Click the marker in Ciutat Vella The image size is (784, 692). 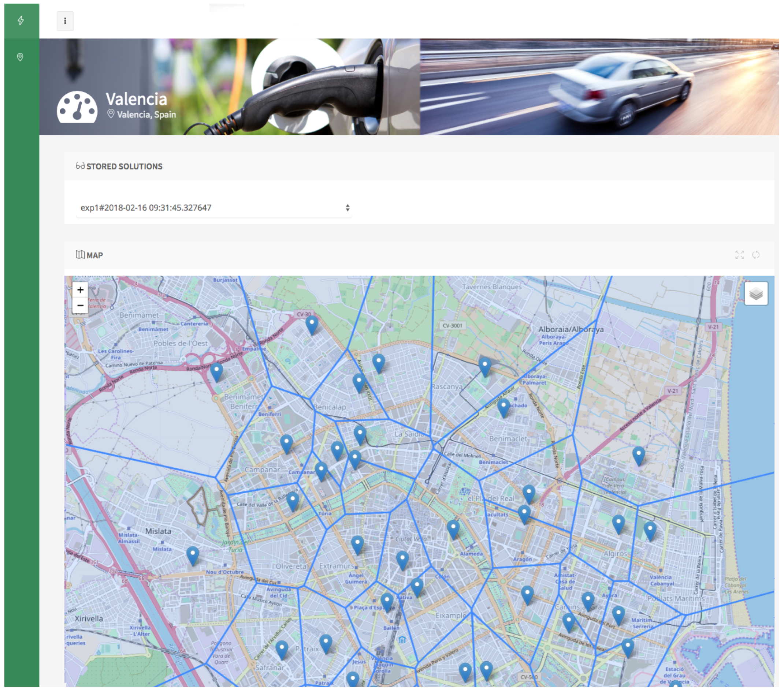(x=402, y=560)
